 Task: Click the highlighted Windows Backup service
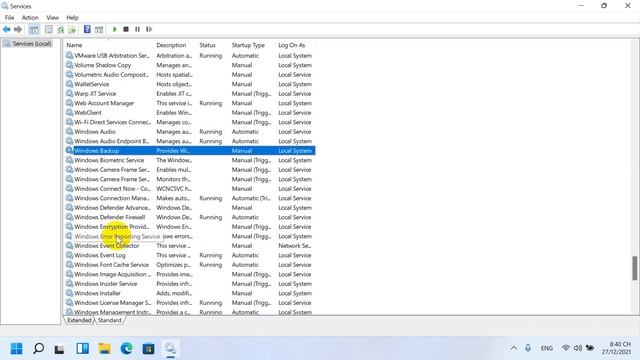[190, 151]
